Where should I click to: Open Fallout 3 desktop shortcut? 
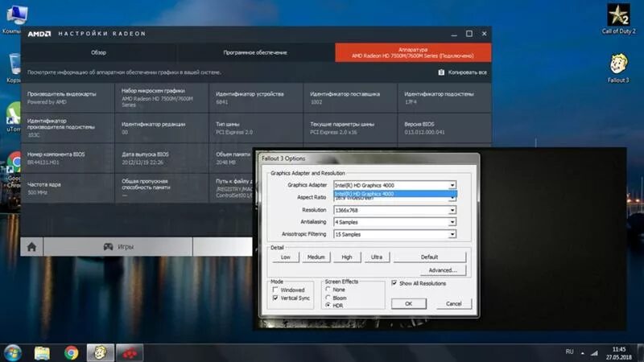618,68
